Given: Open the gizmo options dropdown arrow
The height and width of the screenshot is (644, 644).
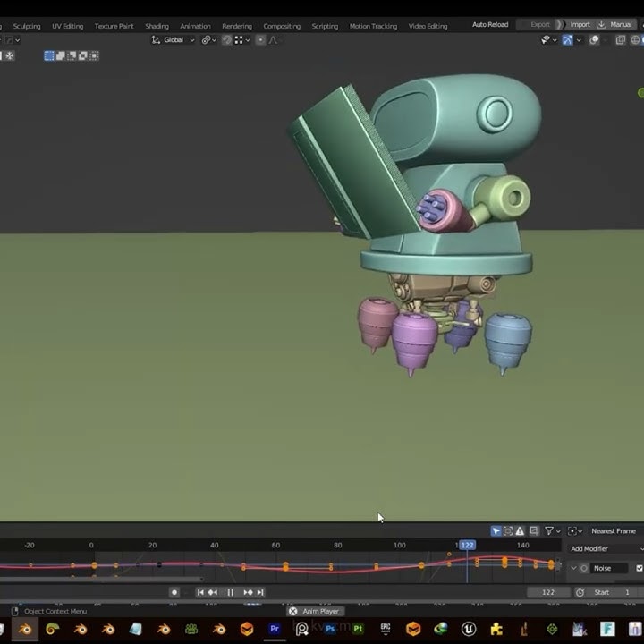Looking at the screenshot, I should click(x=579, y=40).
